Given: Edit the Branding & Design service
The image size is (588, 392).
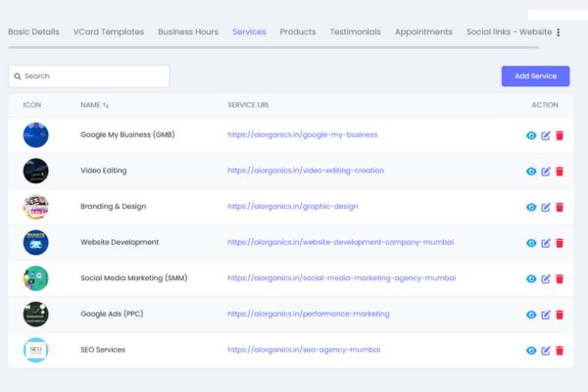Looking at the screenshot, I should pyautogui.click(x=546, y=207).
